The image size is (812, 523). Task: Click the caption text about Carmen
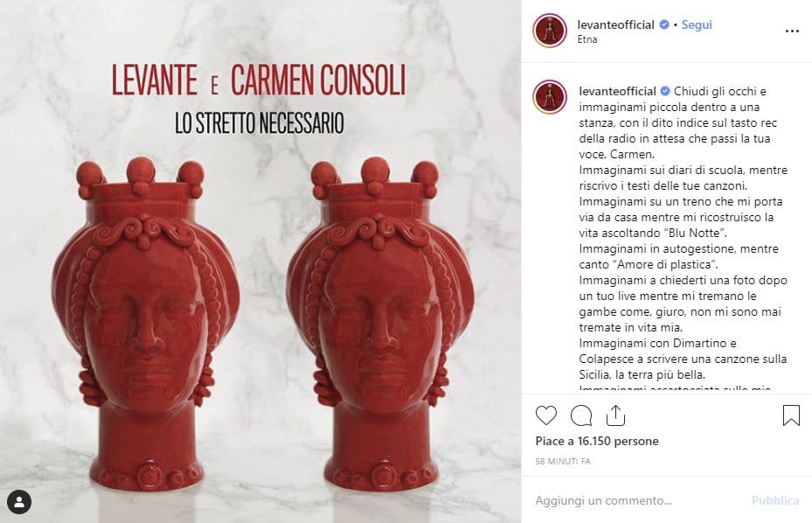pyautogui.click(x=683, y=122)
